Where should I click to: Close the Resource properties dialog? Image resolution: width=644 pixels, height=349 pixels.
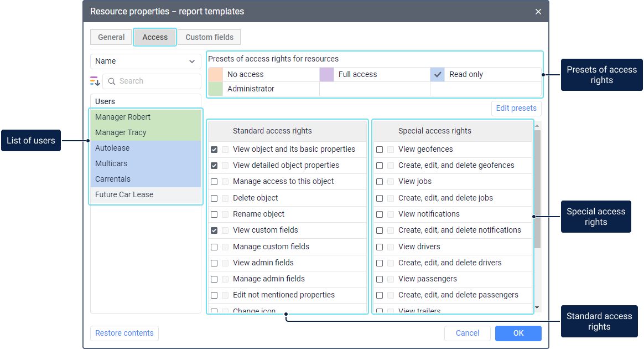pyautogui.click(x=538, y=12)
